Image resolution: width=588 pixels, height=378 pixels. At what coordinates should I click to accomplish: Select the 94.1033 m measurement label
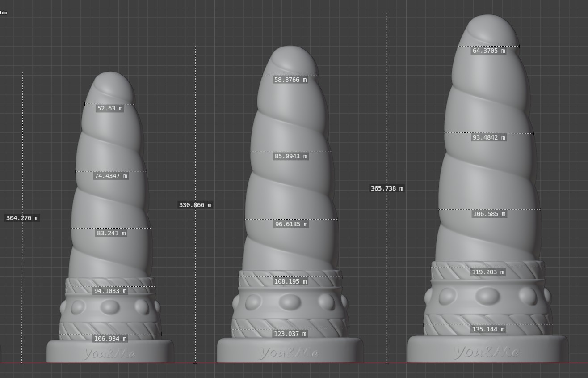(x=110, y=291)
